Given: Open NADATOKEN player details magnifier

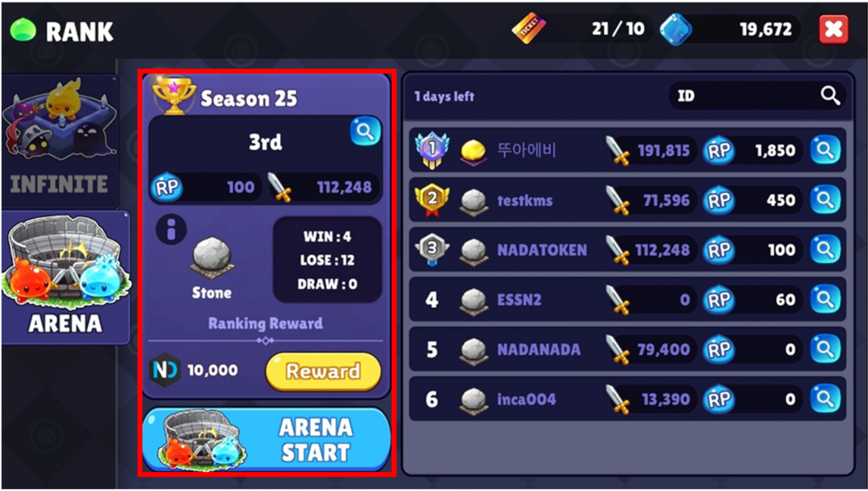Looking at the screenshot, I should (x=825, y=250).
